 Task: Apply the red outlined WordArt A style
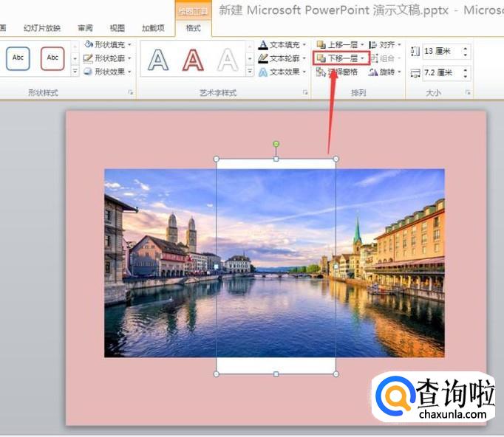tap(193, 60)
